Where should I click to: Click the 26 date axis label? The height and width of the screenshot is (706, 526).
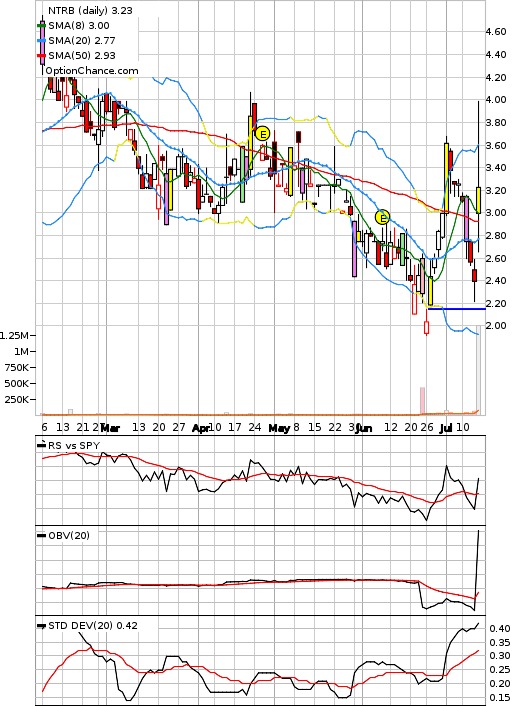(426, 427)
